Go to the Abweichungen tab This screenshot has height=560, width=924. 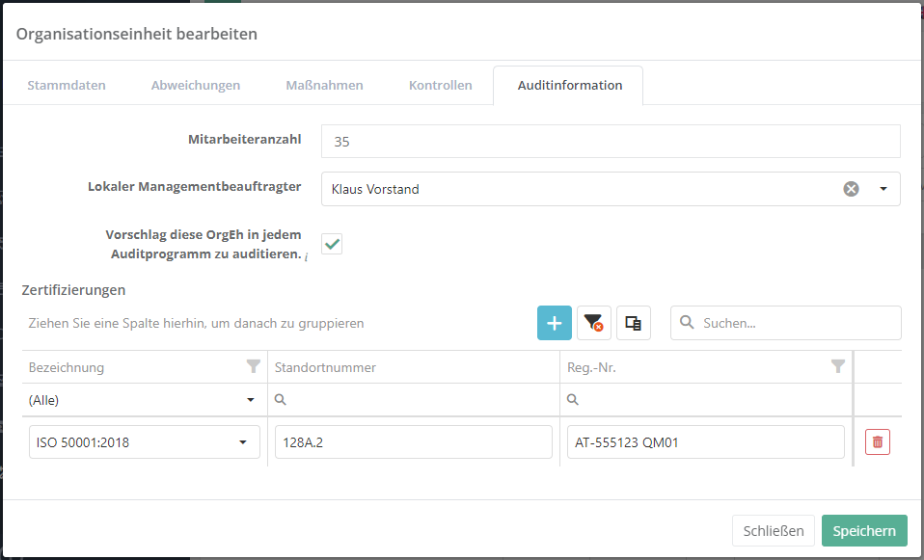point(196,85)
